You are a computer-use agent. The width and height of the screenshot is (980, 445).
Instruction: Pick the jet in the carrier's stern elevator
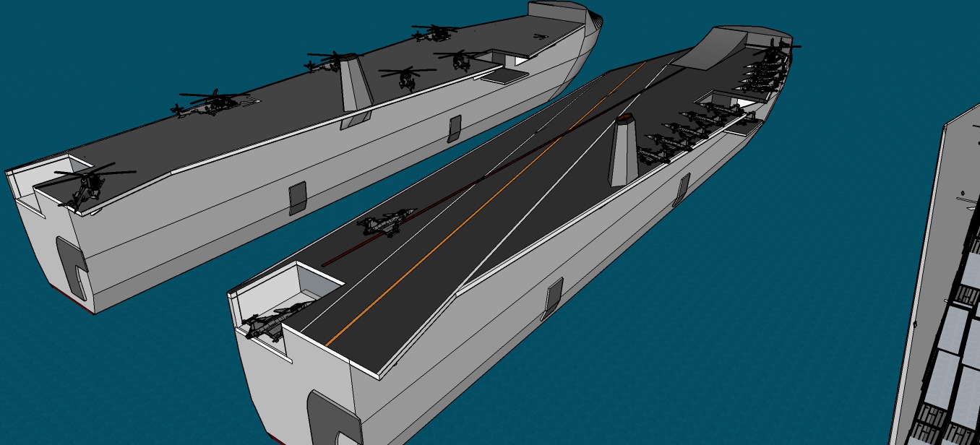(272, 322)
